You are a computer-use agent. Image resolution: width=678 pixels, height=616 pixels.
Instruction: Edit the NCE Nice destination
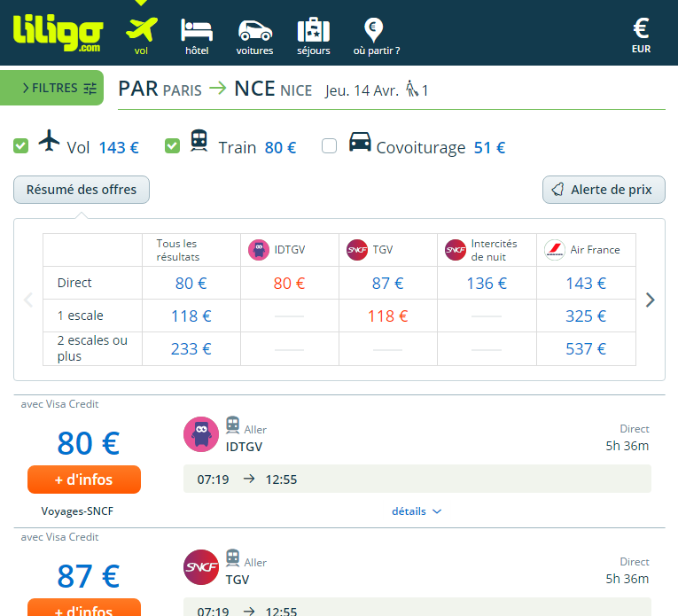273,89
